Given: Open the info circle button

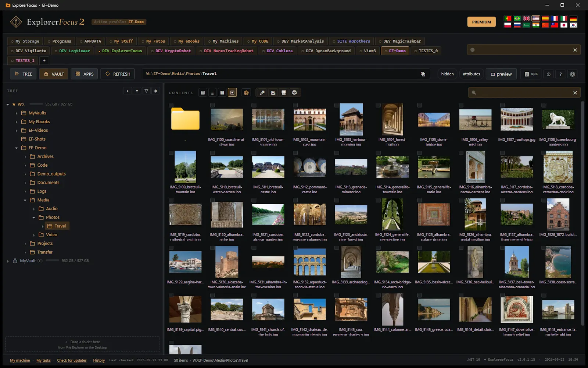Looking at the screenshot, I should pyautogui.click(x=549, y=74).
